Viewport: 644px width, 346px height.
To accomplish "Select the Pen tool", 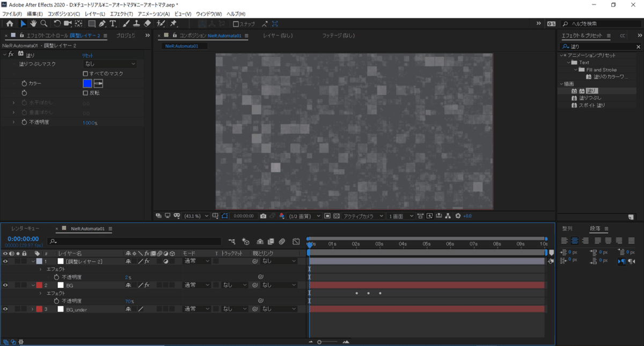I will pos(102,24).
